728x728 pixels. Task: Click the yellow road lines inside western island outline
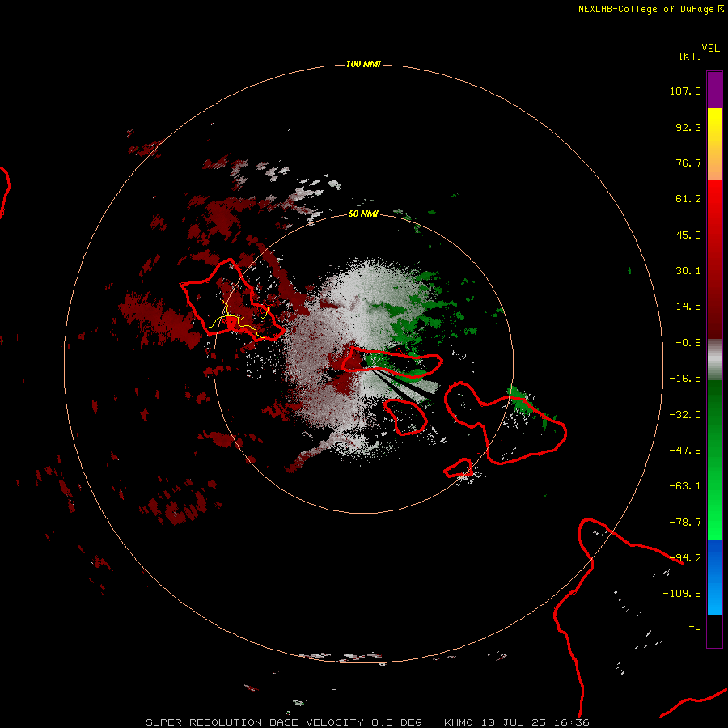[239, 318]
